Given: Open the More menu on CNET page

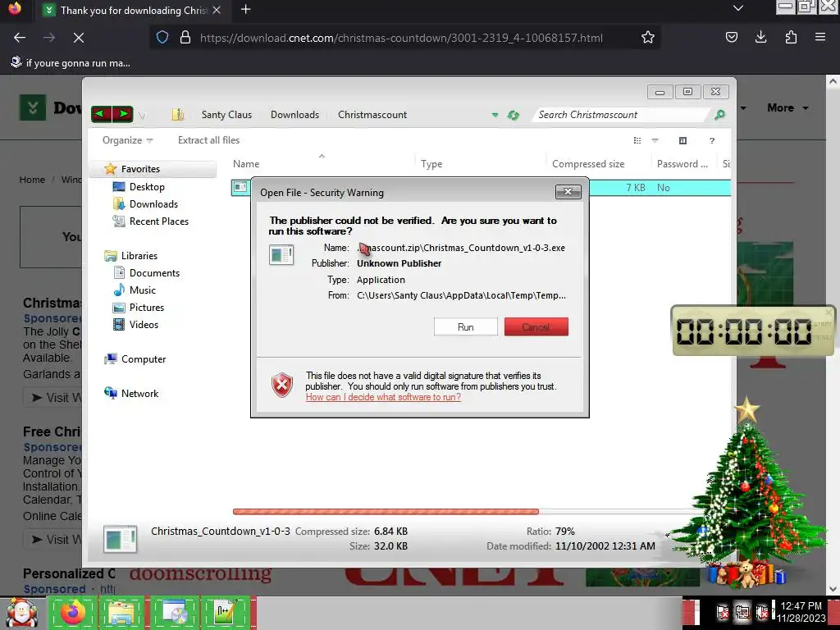Looking at the screenshot, I should pyautogui.click(x=787, y=107).
